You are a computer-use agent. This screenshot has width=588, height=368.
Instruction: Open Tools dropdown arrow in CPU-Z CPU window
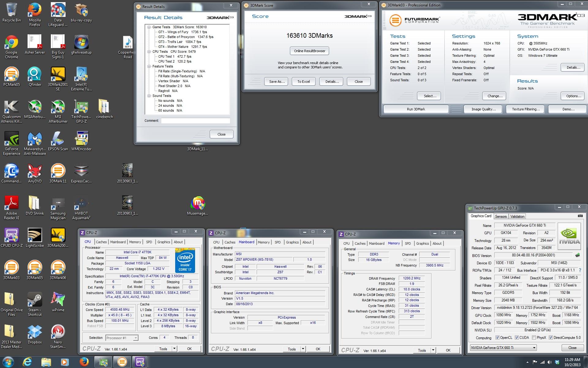pos(174,349)
